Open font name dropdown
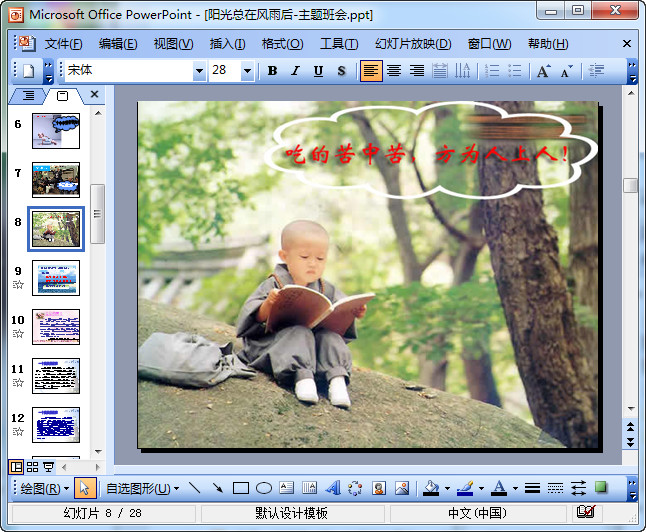 tap(199, 71)
